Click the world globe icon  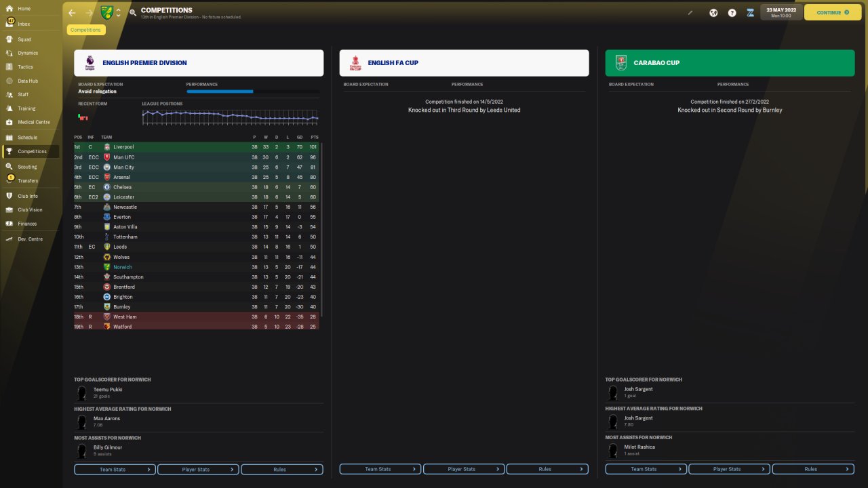click(x=713, y=13)
